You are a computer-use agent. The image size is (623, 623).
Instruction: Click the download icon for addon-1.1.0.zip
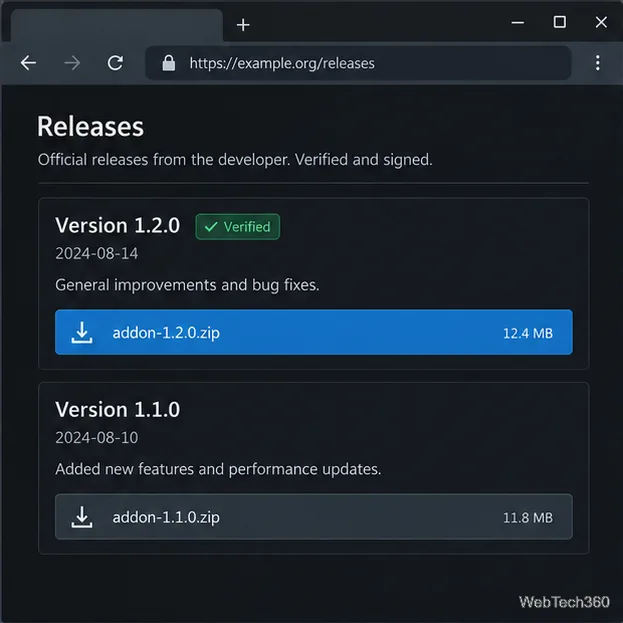pos(82,517)
